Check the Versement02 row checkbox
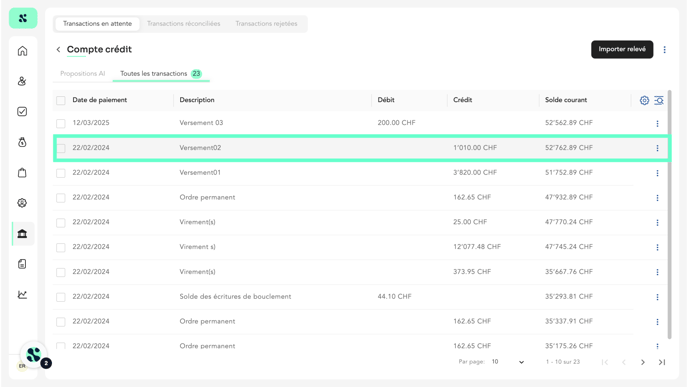 click(61, 148)
